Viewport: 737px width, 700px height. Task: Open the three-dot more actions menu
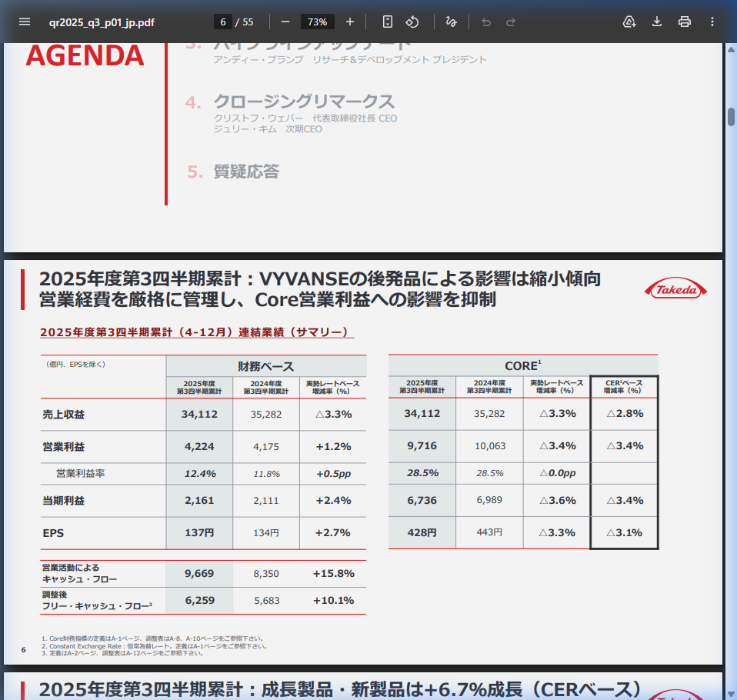pos(712,22)
